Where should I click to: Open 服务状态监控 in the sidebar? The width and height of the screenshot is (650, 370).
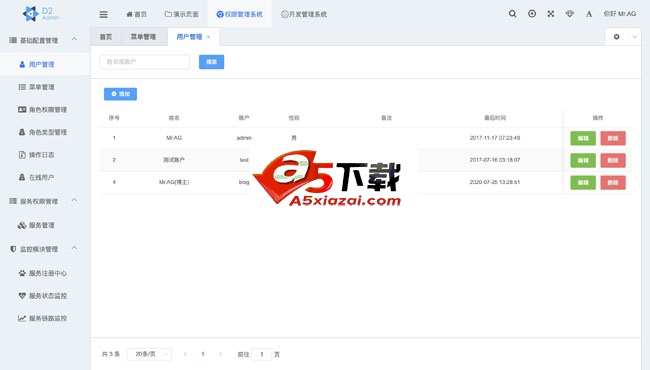(x=45, y=296)
